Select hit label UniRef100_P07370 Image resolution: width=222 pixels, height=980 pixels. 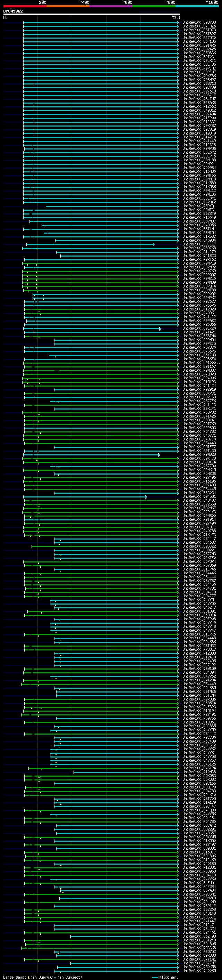point(199,348)
